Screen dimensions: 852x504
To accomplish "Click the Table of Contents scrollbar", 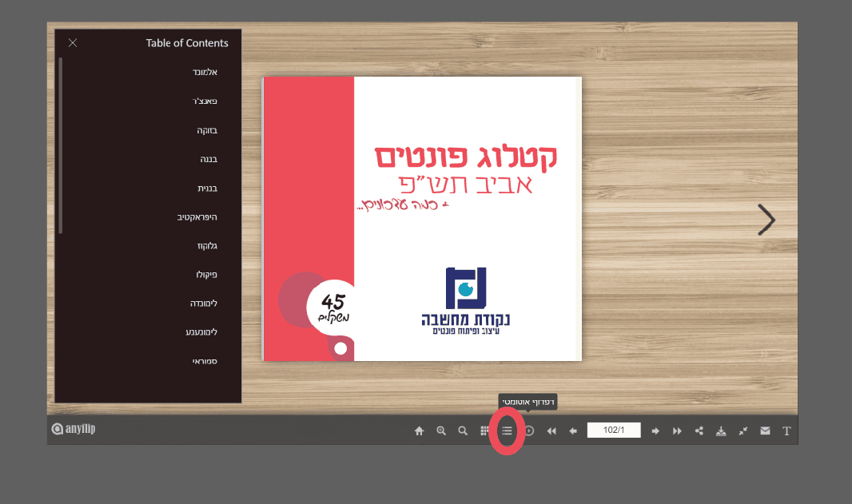I will pos(60,145).
